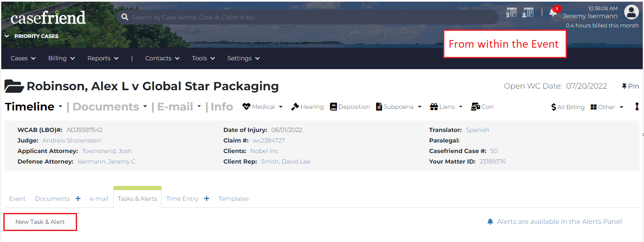Open client rep Smith, David Lee link

coord(286,161)
